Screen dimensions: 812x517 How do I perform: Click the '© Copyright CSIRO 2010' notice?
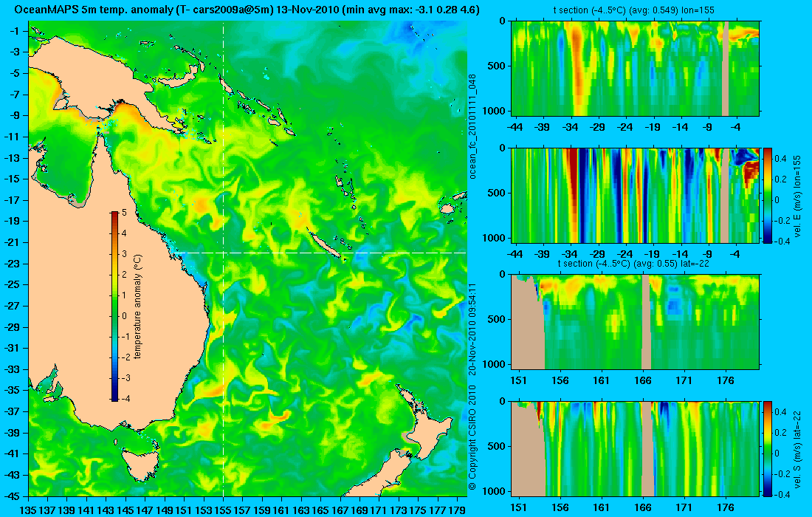click(x=472, y=437)
